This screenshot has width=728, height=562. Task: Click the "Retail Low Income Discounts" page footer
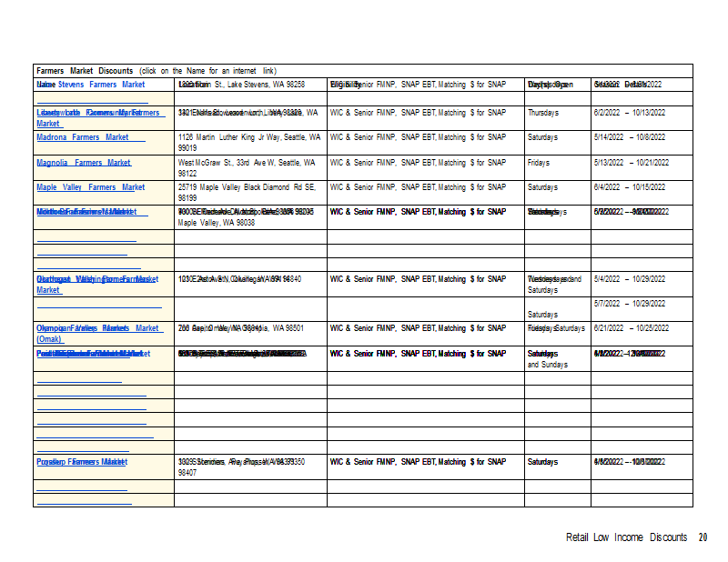(626, 537)
